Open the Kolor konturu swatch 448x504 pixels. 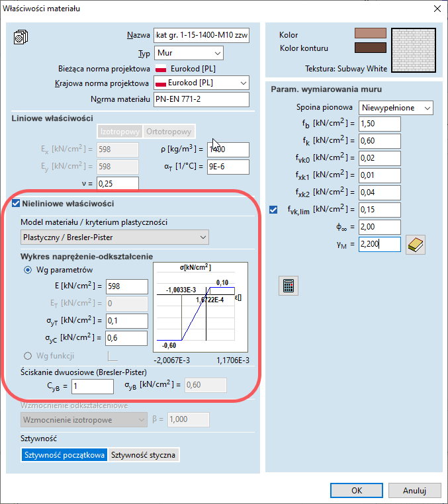370,48
